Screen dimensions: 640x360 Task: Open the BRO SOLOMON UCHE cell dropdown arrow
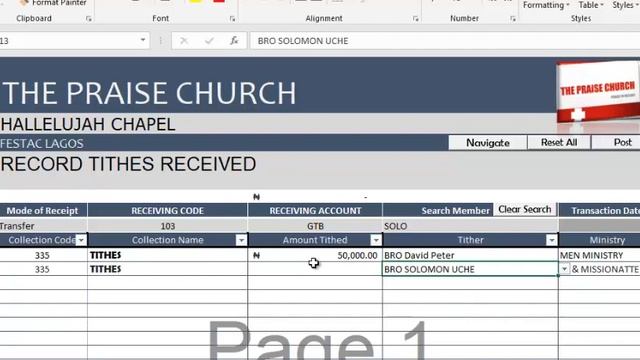click(x=564, y=269)
